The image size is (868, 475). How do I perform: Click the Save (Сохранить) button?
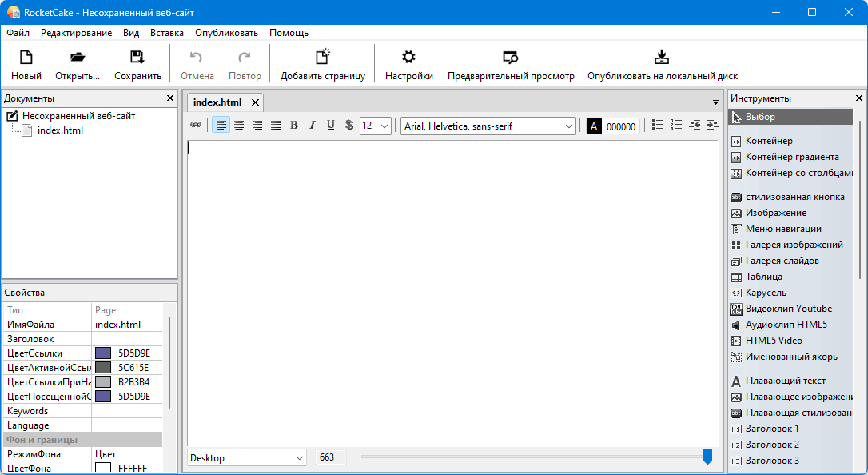tap(137, 65)
